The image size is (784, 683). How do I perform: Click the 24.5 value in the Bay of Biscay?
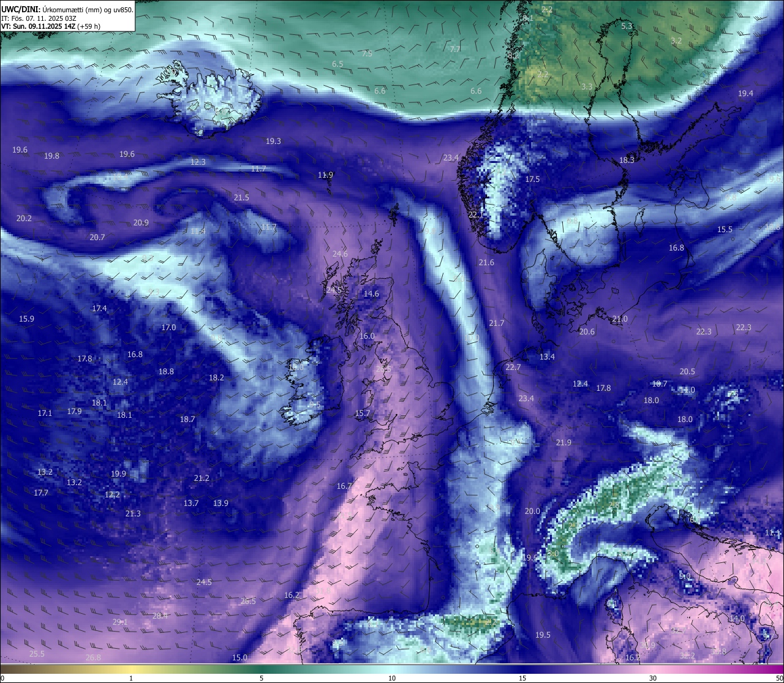coord(204,581)
